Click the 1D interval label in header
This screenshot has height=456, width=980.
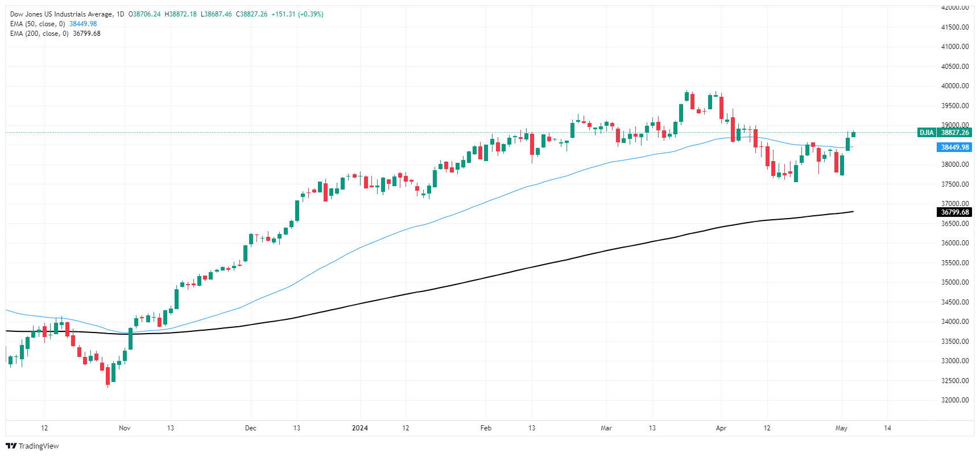(x=120, y=14)
